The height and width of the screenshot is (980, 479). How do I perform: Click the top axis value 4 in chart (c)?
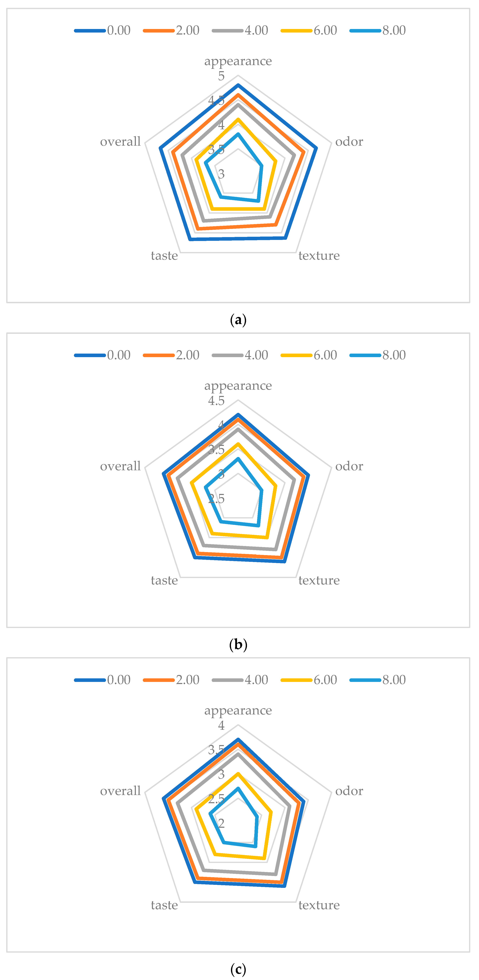(x=221, y=725)
